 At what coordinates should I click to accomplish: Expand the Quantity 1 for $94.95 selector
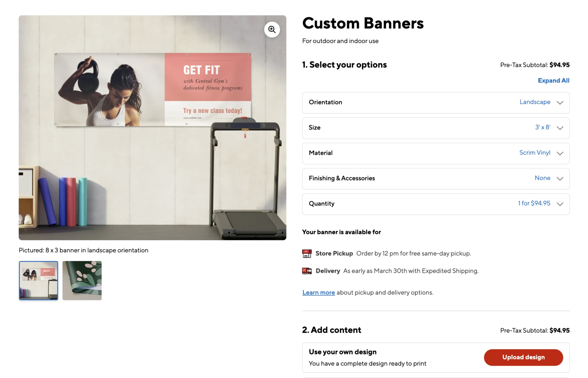point(435,204)
